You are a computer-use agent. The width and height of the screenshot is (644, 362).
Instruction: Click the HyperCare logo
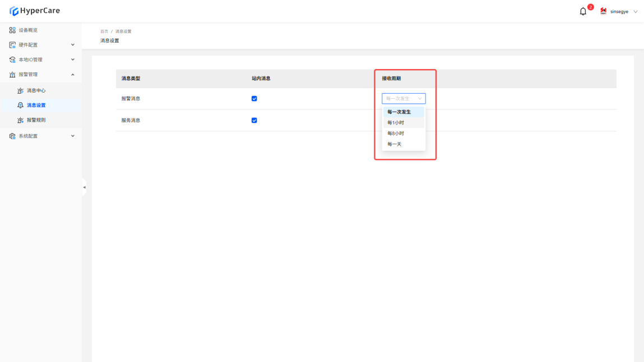(x=35, y=11)
